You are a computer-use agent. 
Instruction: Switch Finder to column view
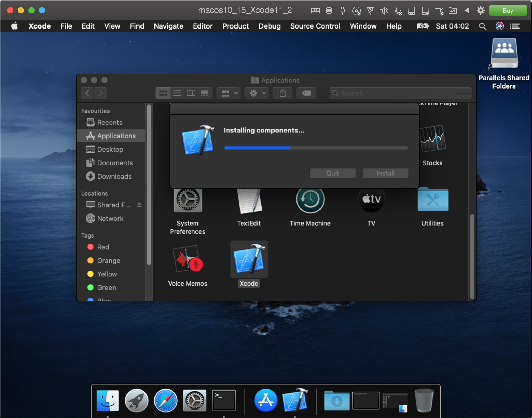[191, 93]
